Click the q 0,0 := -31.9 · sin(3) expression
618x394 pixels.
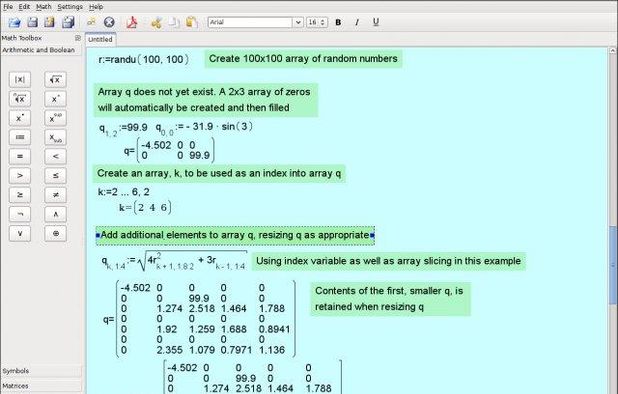[x=204, y=128]
